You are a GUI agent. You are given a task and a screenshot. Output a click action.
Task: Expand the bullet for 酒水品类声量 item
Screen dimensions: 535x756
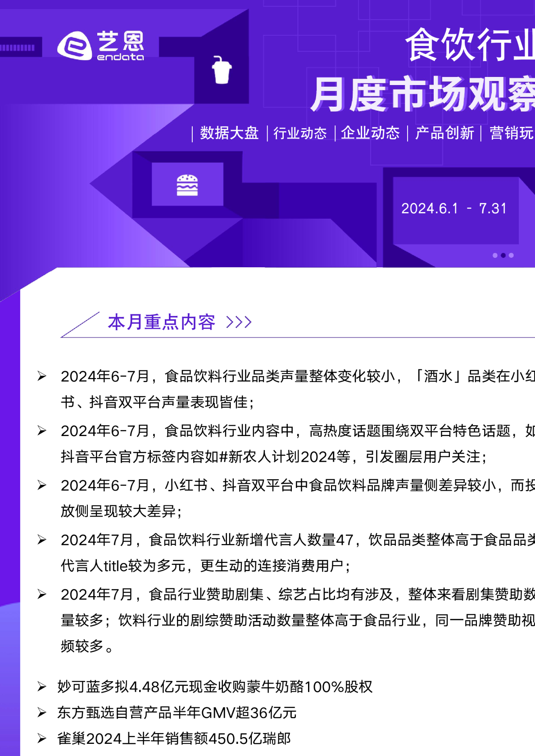(x=42, y=376)
